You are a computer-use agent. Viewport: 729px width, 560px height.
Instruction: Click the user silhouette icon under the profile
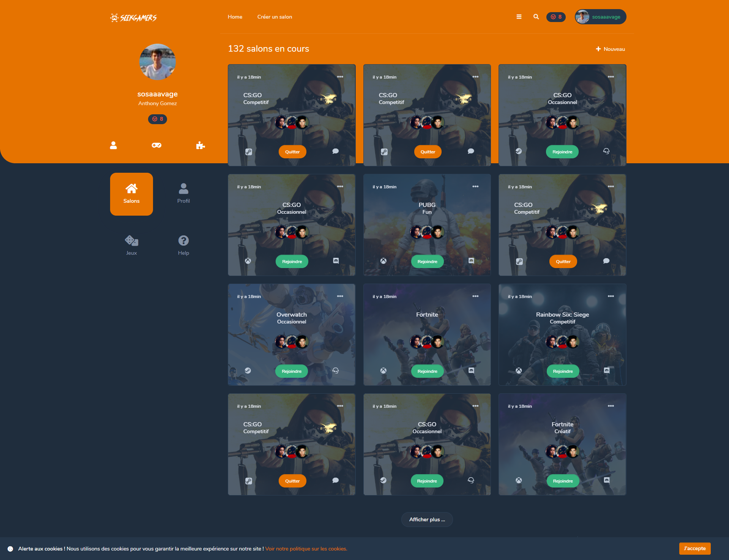click(114, 145)
